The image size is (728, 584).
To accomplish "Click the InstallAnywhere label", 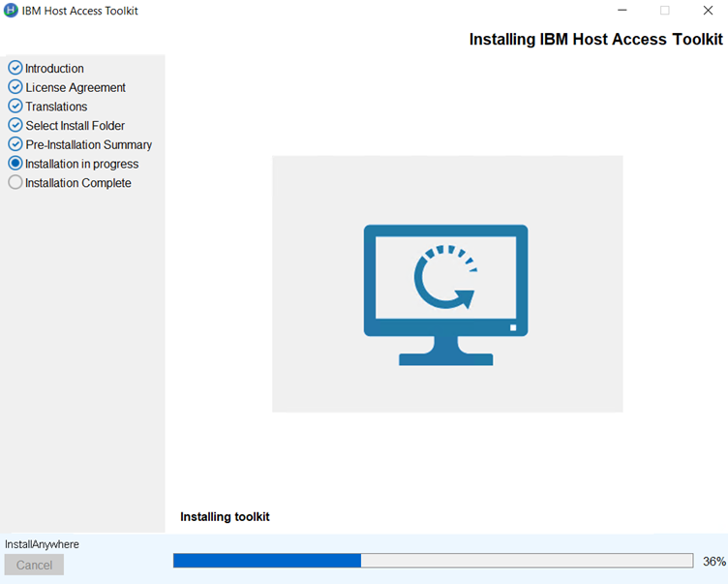I will [42, 544].
